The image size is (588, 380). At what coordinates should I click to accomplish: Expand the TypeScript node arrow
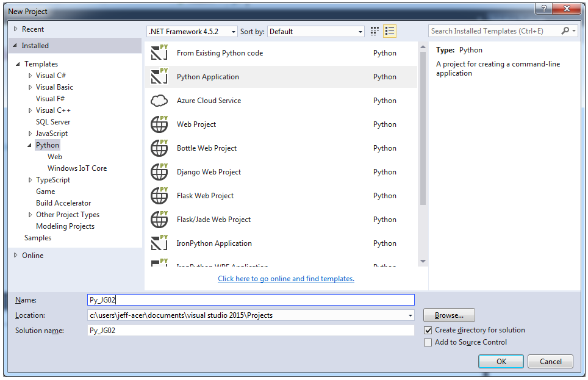tap(30, 180)
